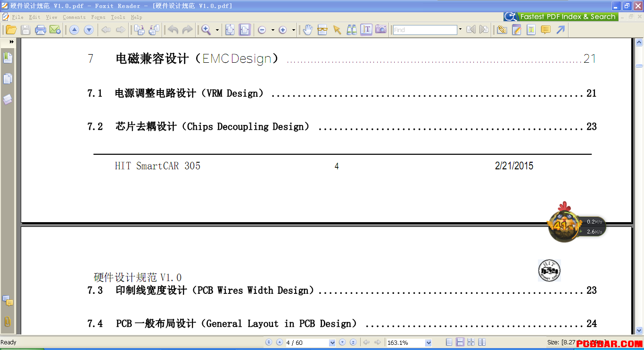The image size is (644, 350).
Task: Open the Comments menu
Action: point(74,17)
